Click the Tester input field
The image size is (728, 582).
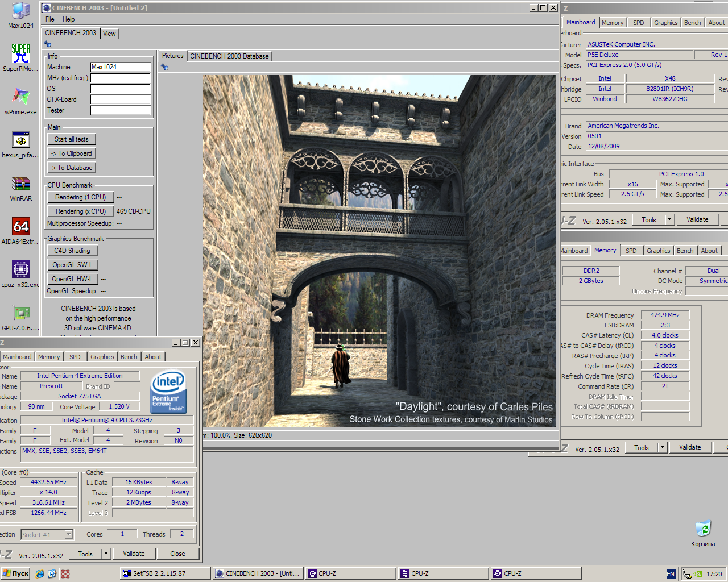[x=120, y=110]
